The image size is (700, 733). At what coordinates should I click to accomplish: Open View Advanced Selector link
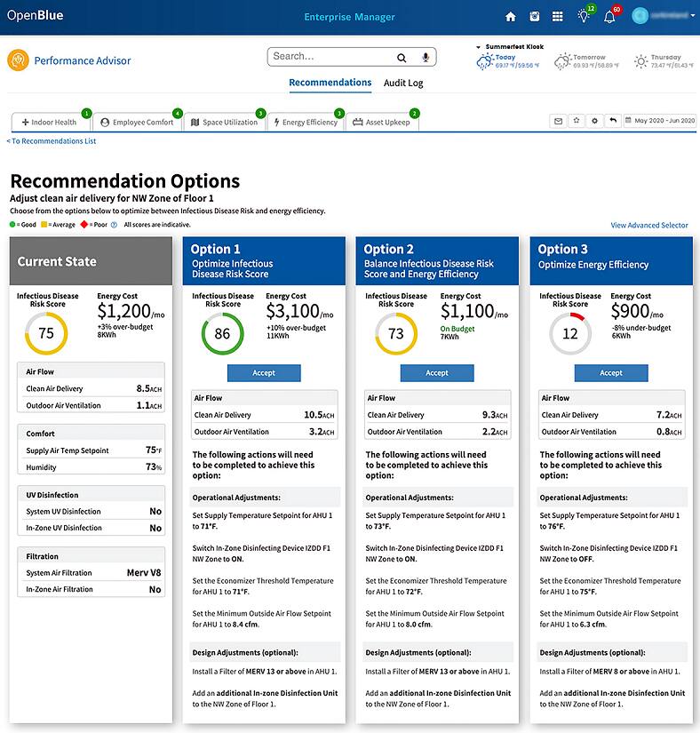[649, 226]
